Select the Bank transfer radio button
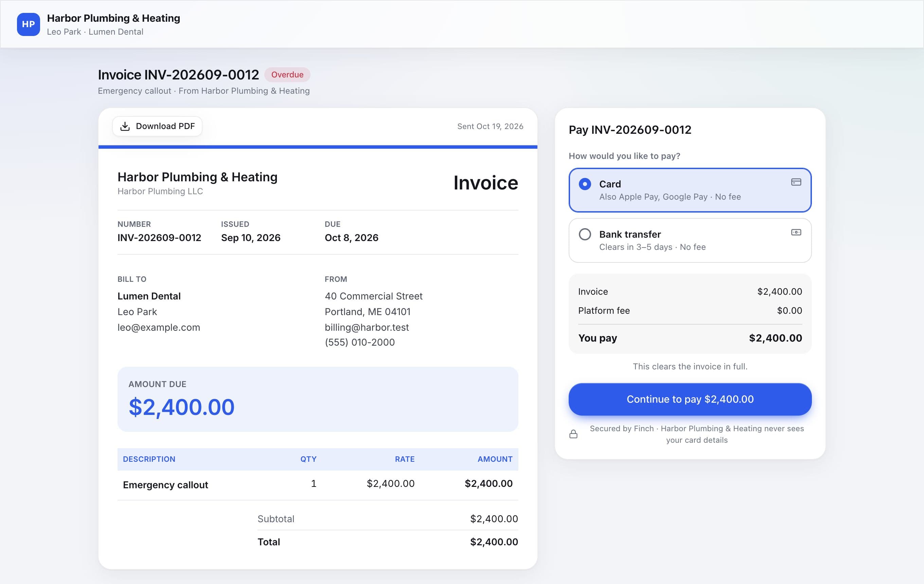Screen dimensions: 924x584 (x=585, y=234)
